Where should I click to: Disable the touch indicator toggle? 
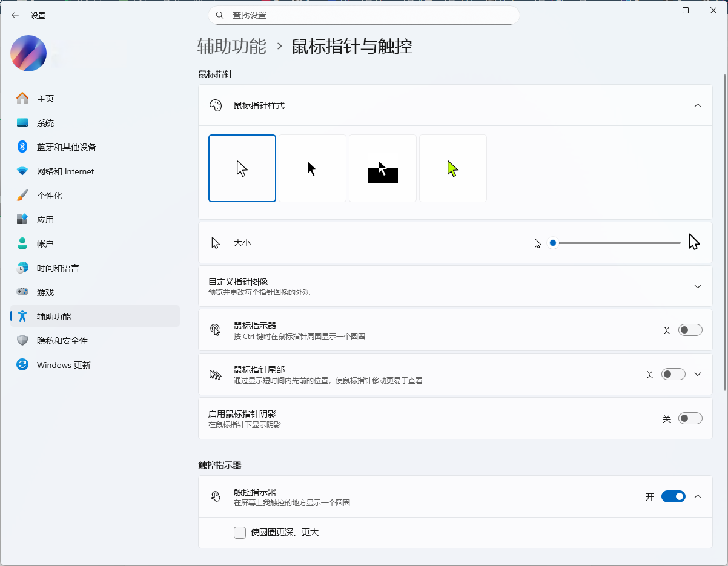(673, 496)
